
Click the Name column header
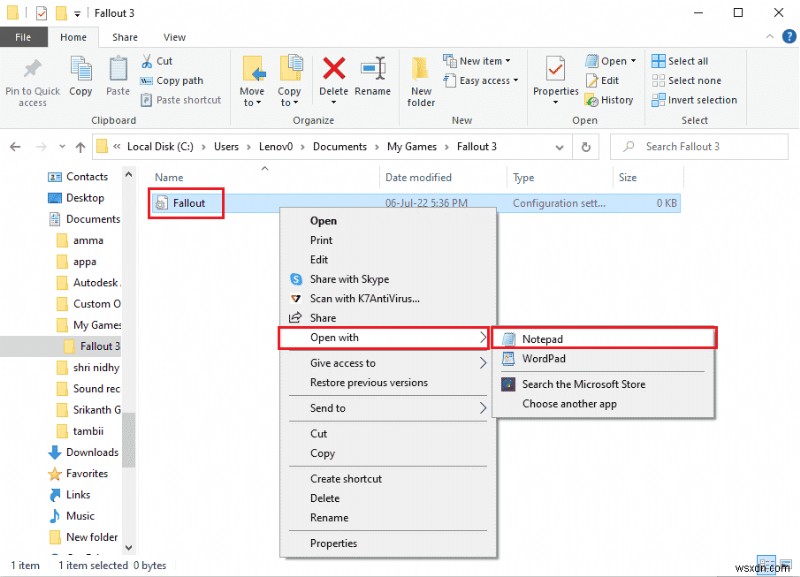169,178
